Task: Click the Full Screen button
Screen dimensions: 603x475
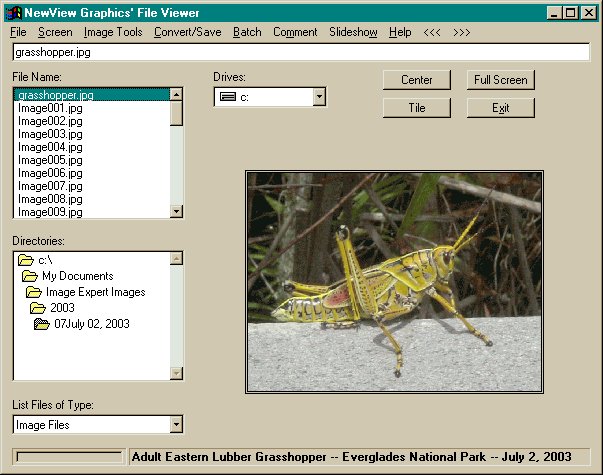Action: point(500,80)
